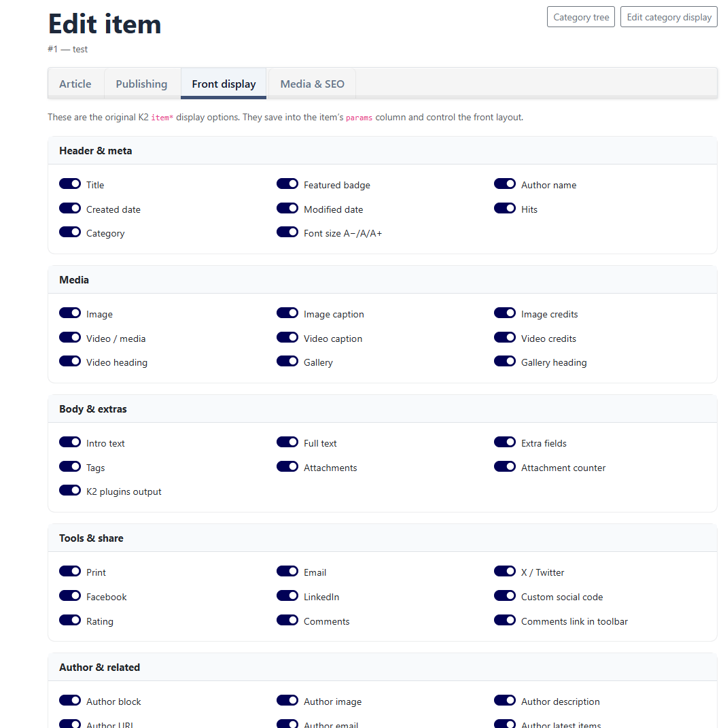Disable the Image caption switch
The width and height of the screenshot is (721, 728).
coord(287,313)
